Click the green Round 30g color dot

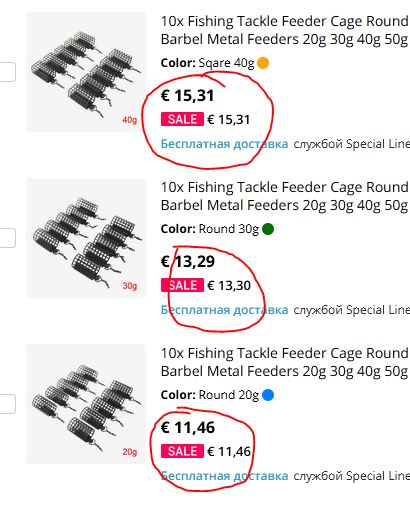[268, 229]
